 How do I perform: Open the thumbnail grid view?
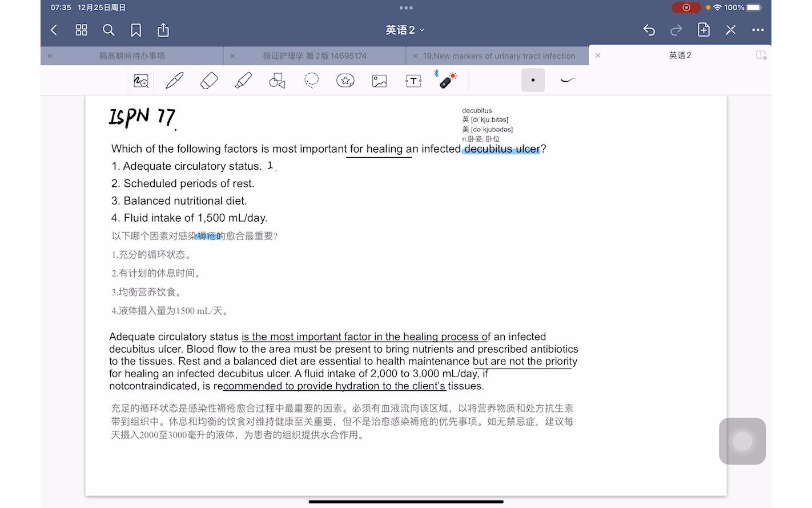82,30
